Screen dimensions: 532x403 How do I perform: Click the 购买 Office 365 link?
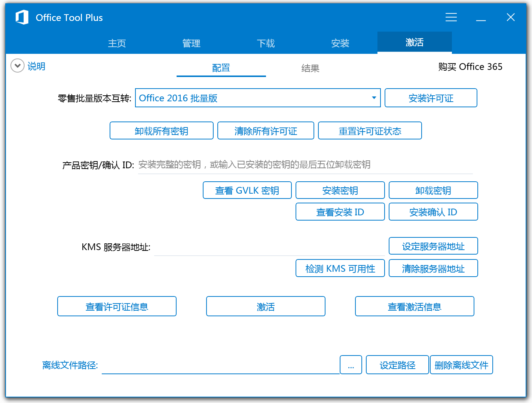[470, 67]
